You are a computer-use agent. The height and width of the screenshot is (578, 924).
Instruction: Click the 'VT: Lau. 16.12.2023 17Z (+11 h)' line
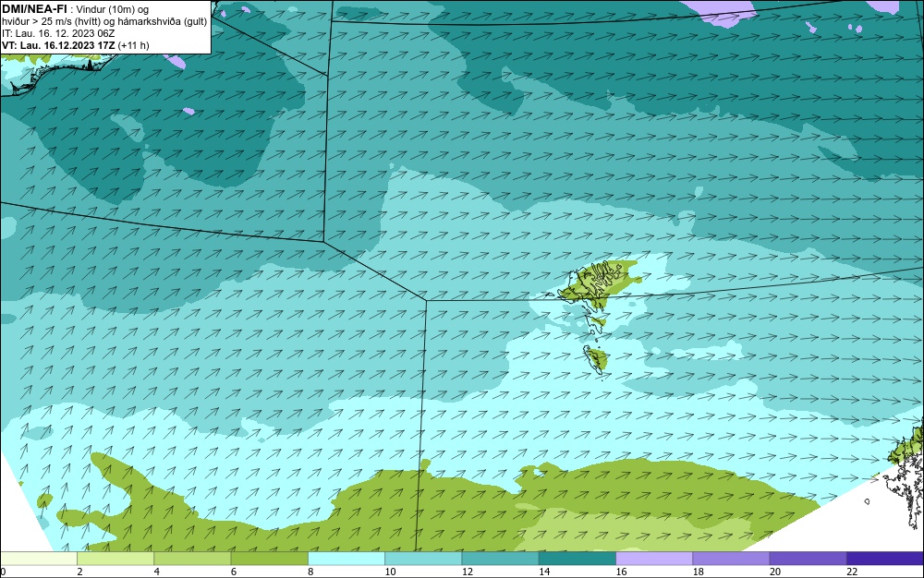pos(76,45)
